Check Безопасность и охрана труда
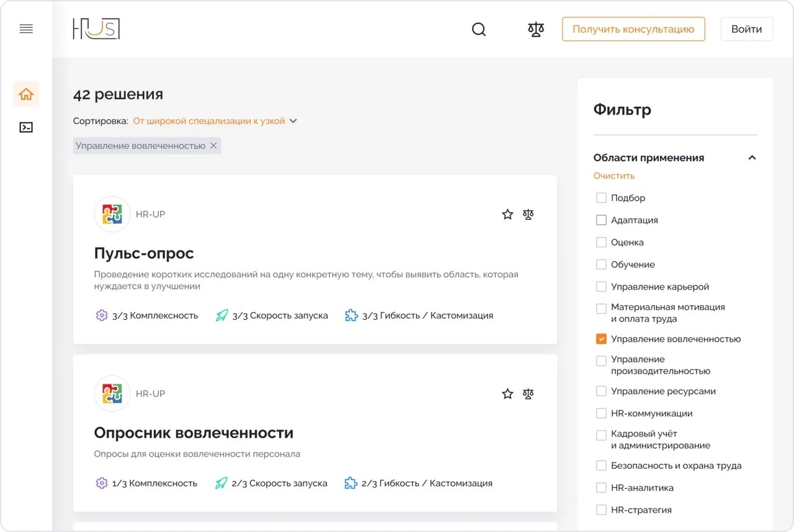Screen dimensions: 794x532 click(x=601, y=465)
